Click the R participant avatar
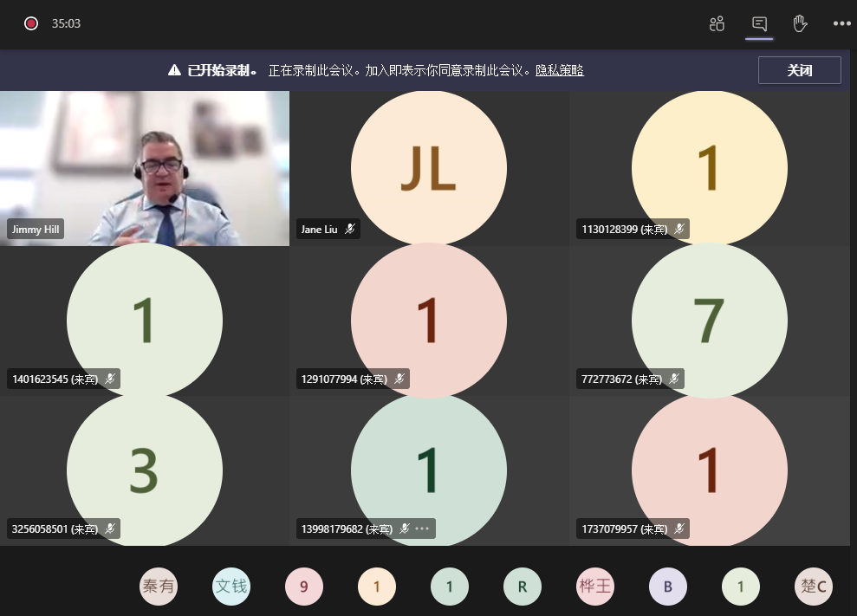This screenshot has width=857, height=616. pos(523,587)
